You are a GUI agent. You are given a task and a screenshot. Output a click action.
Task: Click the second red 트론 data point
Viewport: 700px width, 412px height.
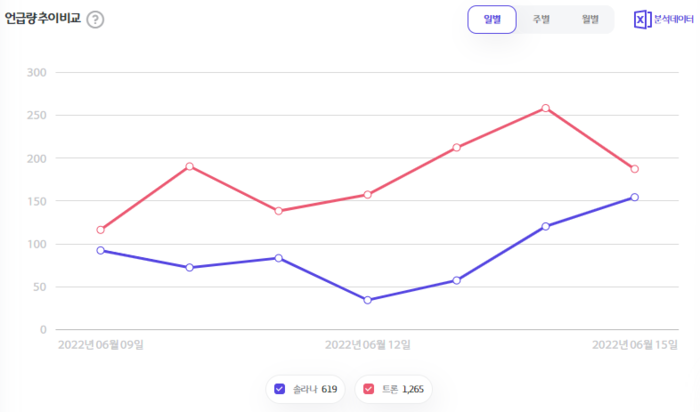pos(189,166)
